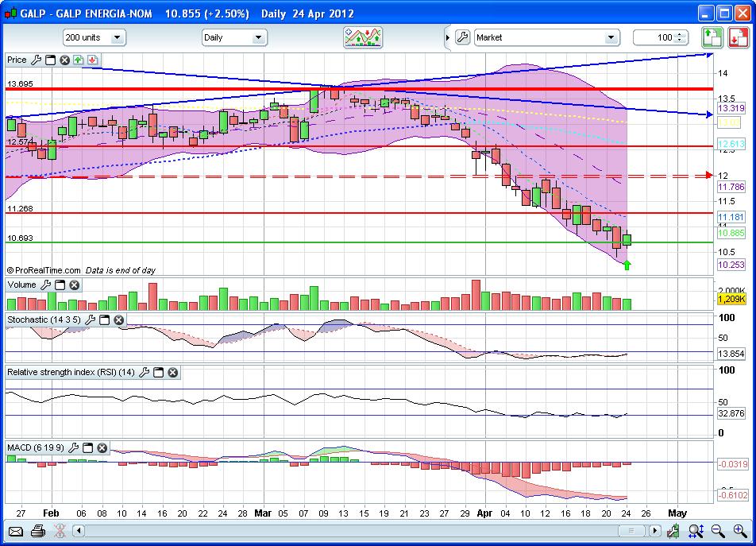
Task: Click the 10.693 support level label
Action: pos(20,238)
